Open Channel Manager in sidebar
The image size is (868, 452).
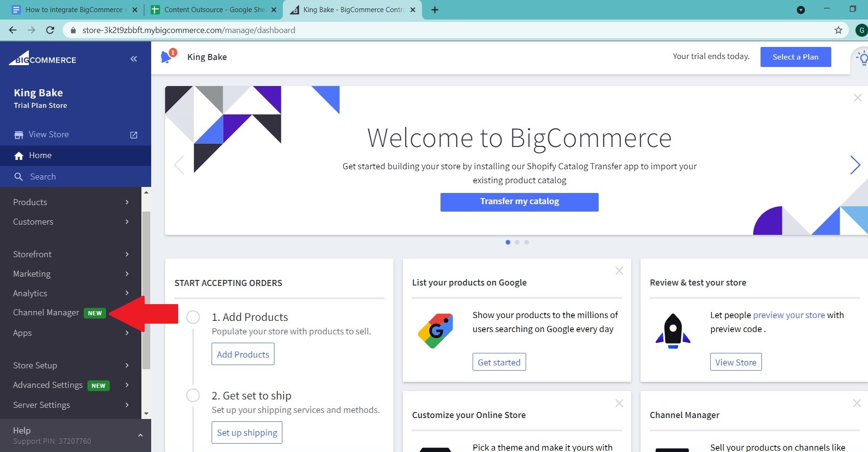click(x=46, y=312)
